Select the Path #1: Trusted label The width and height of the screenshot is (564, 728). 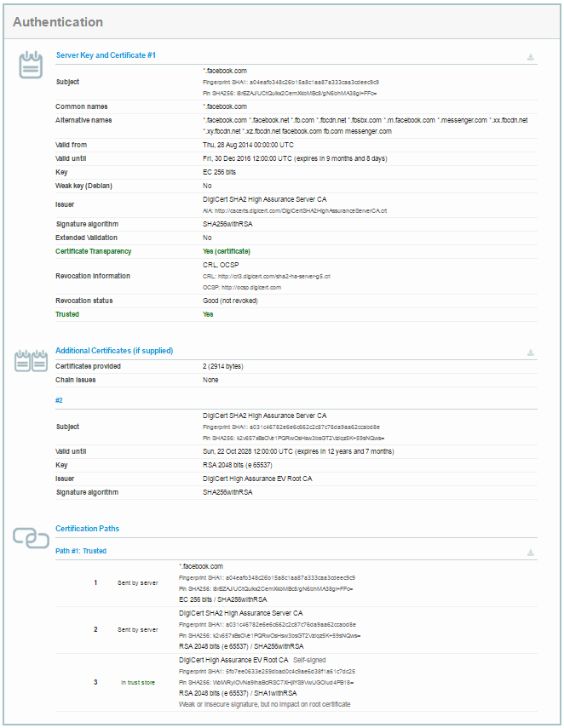click(82, 551)
